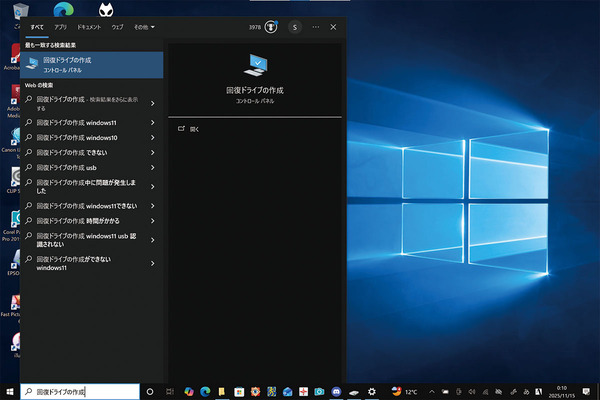600x400 pixels.
Task: Expand chevron beside 回復ドライブの作成 windows11 suggestion
Action: click(x=152, y=122)
